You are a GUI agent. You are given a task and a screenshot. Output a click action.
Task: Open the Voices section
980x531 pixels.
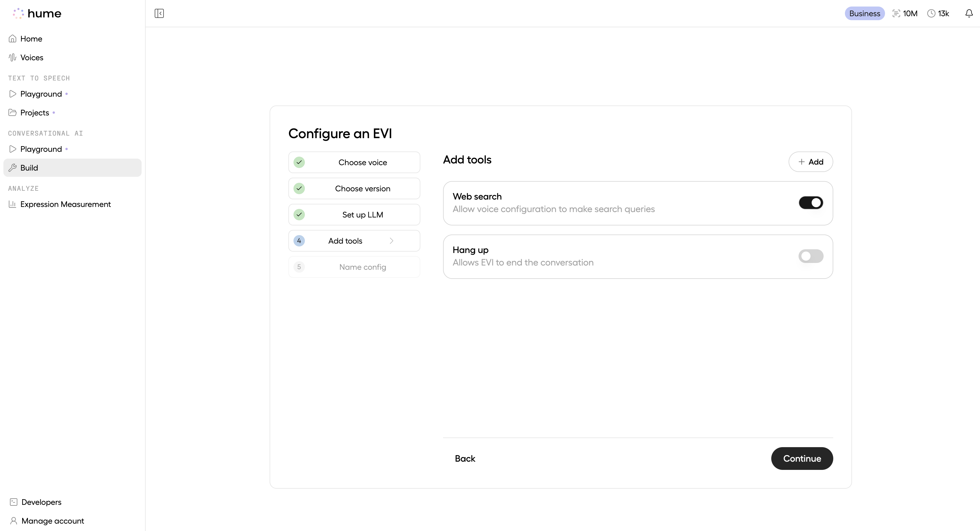(32, 57)
